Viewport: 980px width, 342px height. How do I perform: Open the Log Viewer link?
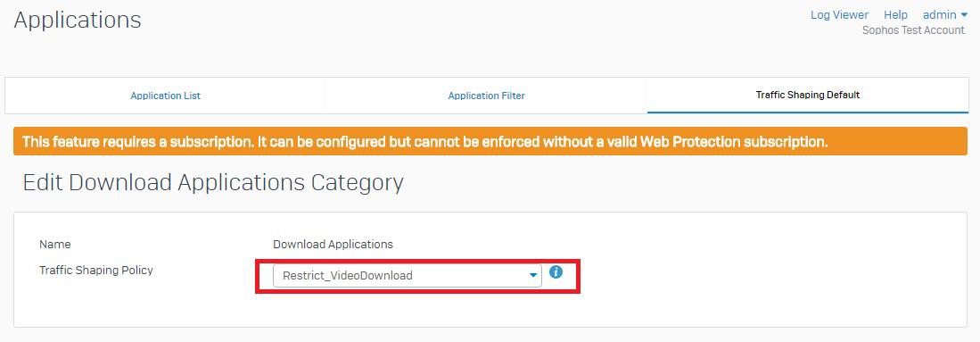coord(839,15)
